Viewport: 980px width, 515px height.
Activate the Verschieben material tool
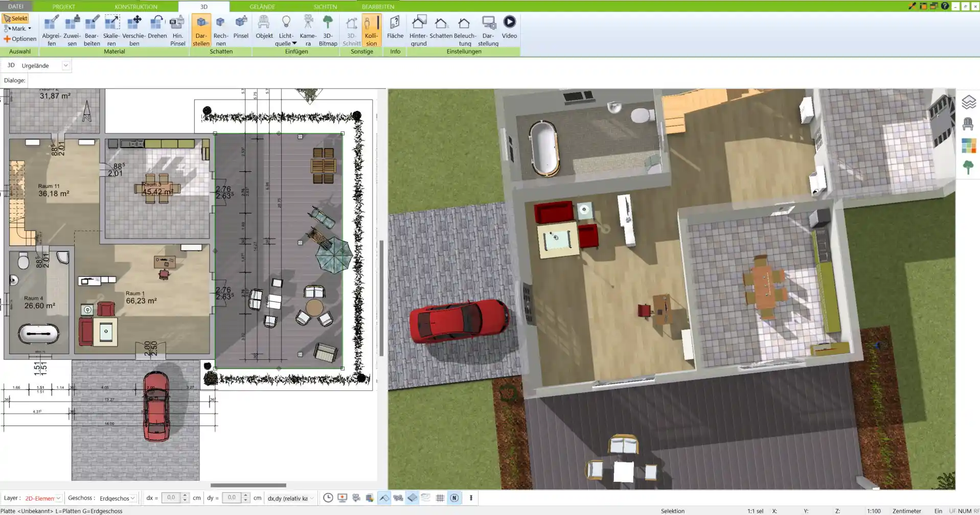coord(134,30)
